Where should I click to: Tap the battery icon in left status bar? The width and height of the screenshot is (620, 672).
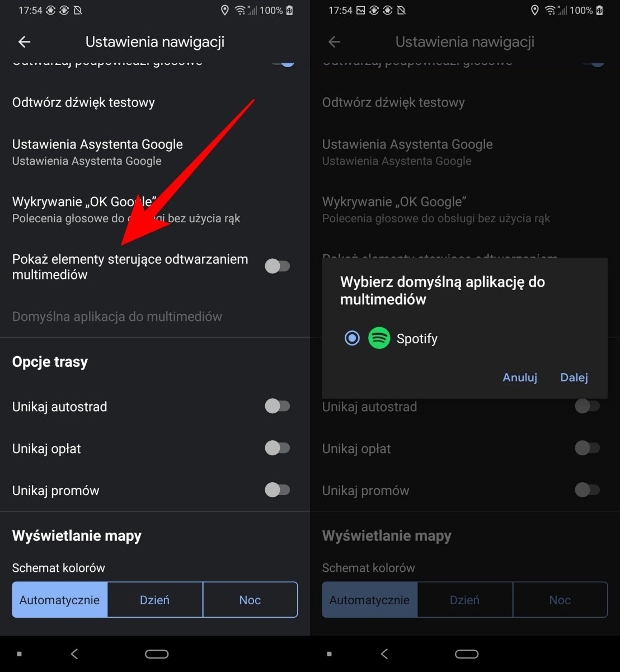coord(290,10)
